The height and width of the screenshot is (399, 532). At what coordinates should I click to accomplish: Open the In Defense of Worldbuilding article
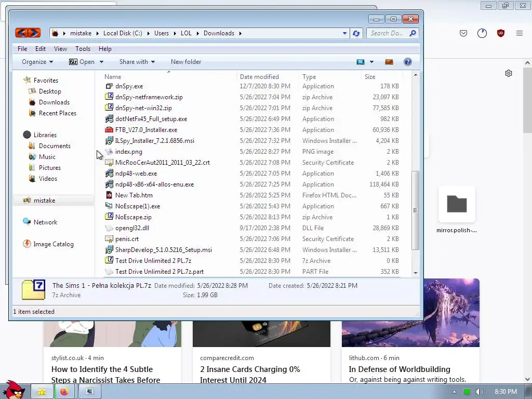tap(400, 369)
